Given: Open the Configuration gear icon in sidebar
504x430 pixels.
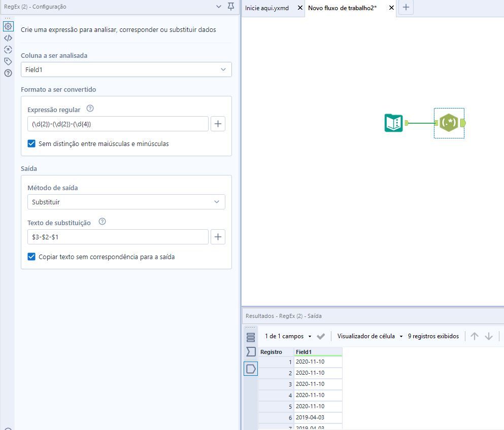Looking at the screenshot, I should coord(8,26).
